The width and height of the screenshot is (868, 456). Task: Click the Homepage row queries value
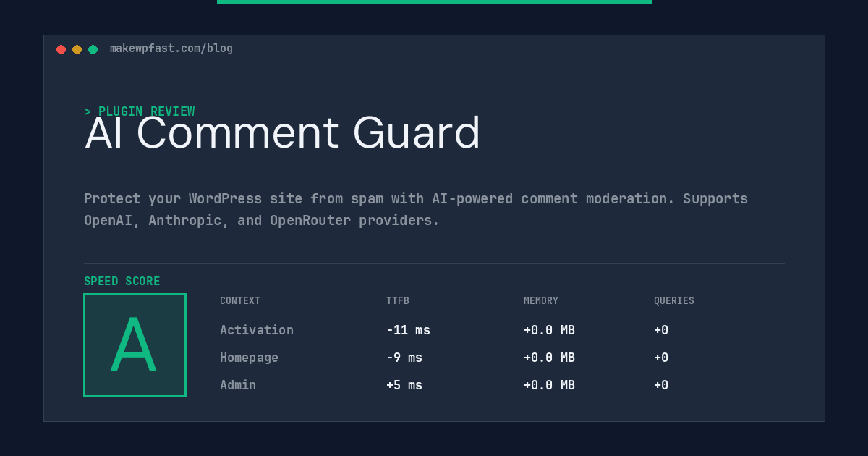[x=661, y=358]
